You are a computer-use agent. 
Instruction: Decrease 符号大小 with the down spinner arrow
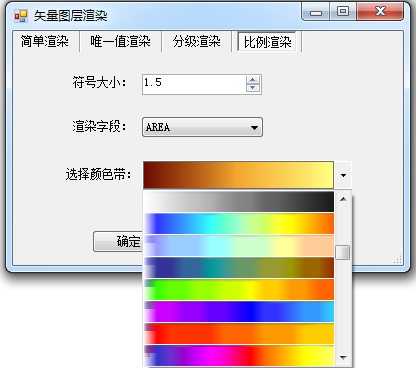(253, 88)
